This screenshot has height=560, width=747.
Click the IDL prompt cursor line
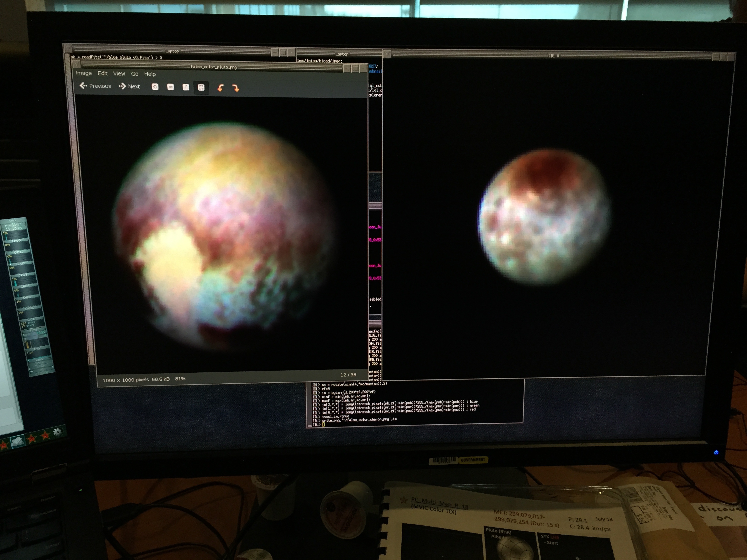coord(318,424)
